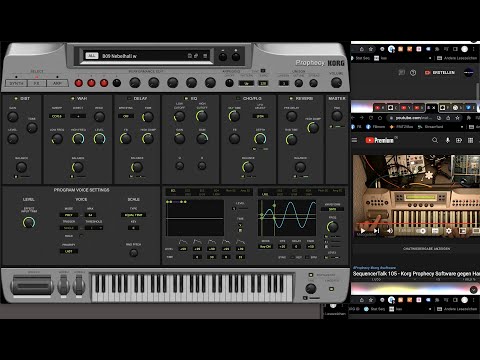Click the YouTube Premium logo
The height and width of the screenshot is (360, 480).
[379, 140]
